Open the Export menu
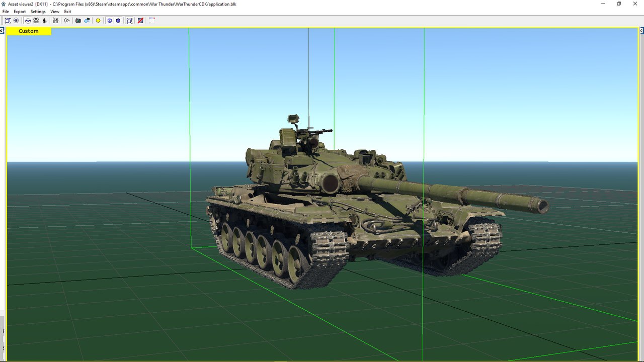 click(x=20, y=12)
